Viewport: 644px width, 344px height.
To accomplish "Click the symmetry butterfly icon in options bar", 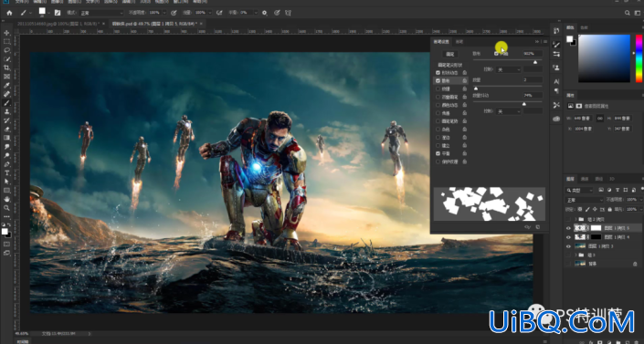I will pyautogui.click(x=288, y=13).
